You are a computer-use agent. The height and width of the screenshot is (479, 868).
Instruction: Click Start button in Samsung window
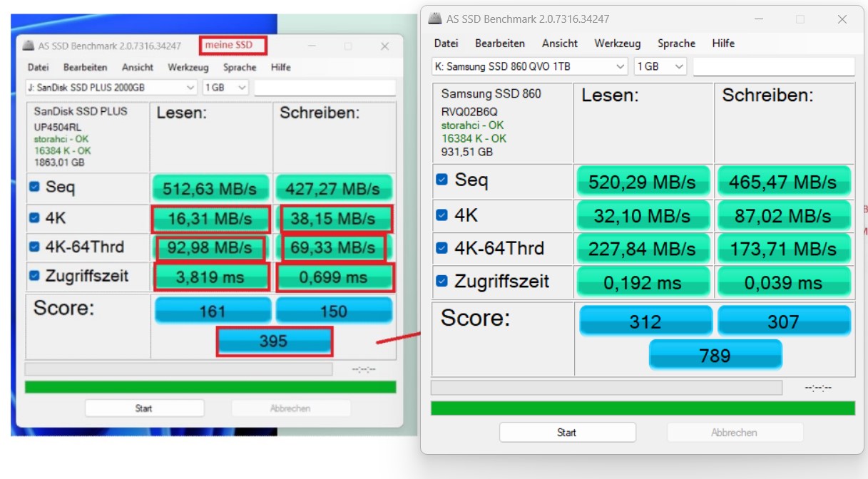click(567, 432)
